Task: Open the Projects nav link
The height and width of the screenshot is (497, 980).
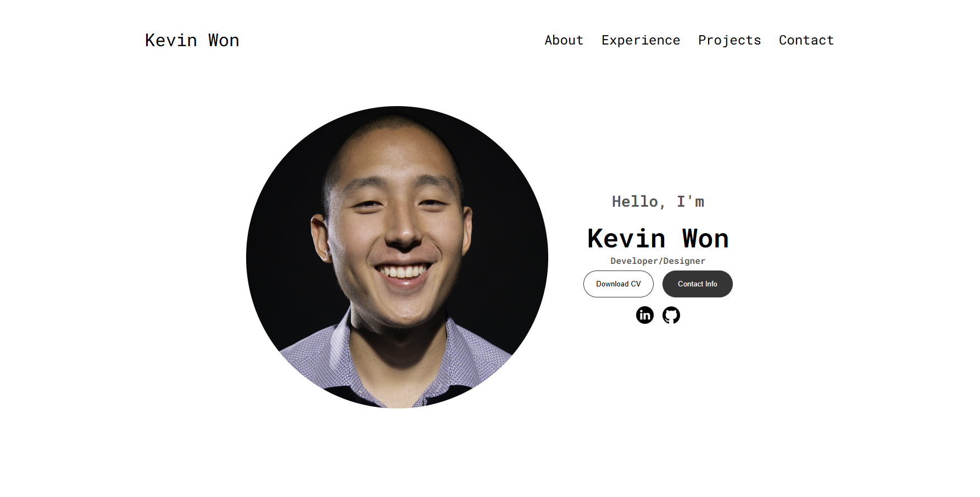Action: [x=730, y=40]
